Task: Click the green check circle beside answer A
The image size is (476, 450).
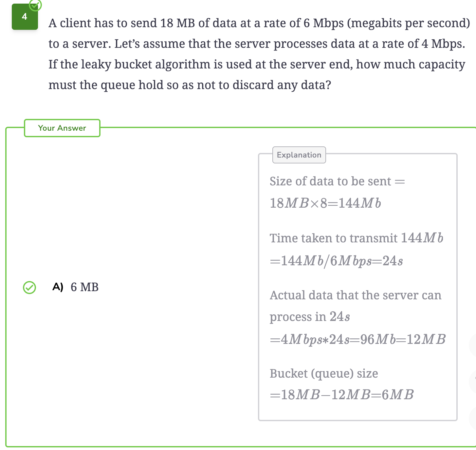Action: [29, 288]
